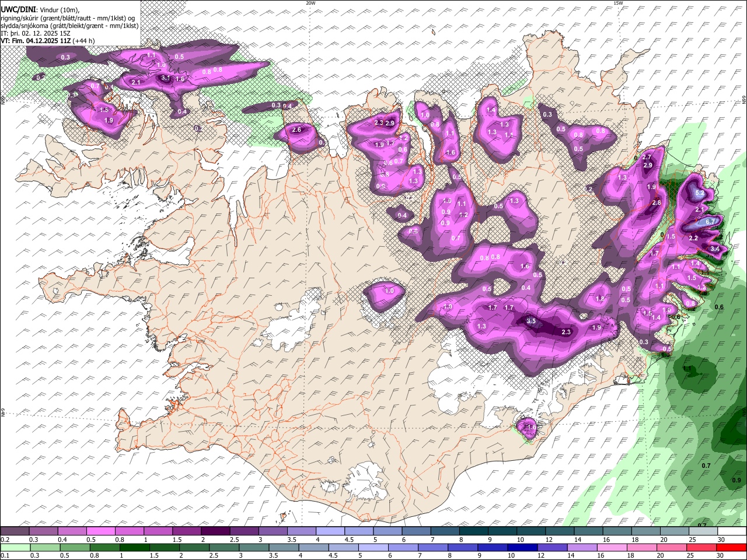747x560 pixels.
Task: Select the darkest purple swatch labeled 2
Action: point(215,531)
